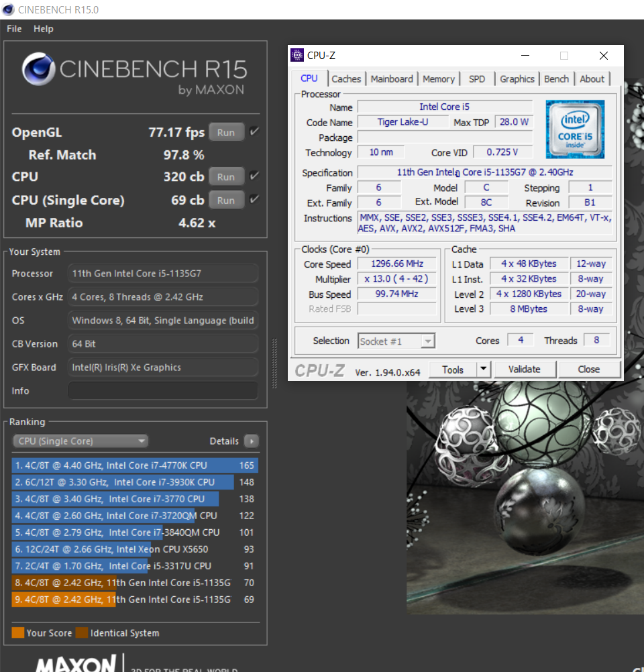Viewport: 644px width, 672px height.
Task: Click the Multiplier x 13.0 value
Action: point(397,278)
